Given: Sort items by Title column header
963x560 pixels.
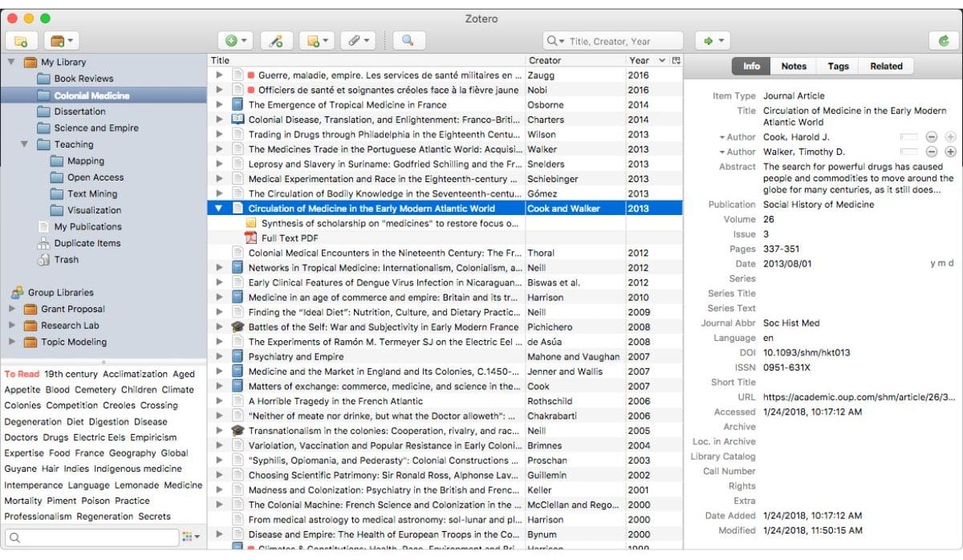Looking at the screenshot, I should click(x=366, y=60).
